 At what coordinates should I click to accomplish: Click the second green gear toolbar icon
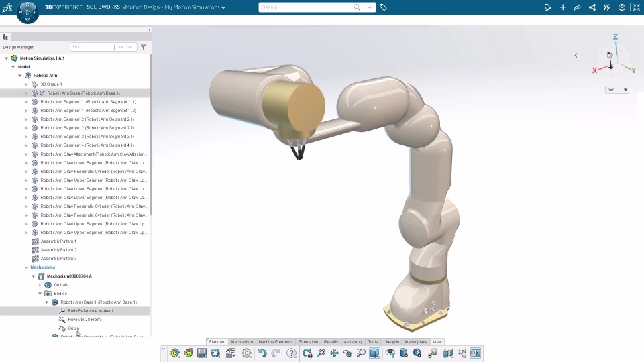tap(189, 353)
